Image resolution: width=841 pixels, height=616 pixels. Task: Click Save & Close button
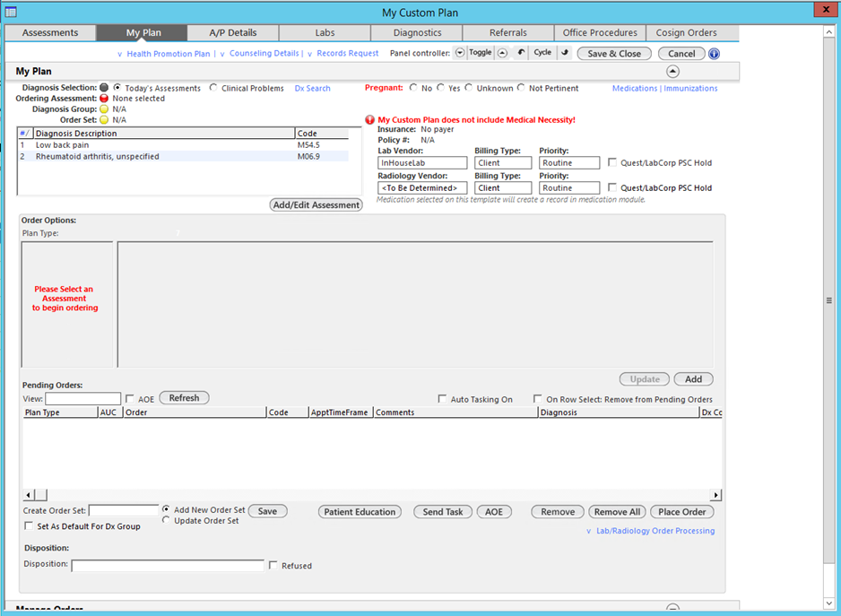click(614, 54)
